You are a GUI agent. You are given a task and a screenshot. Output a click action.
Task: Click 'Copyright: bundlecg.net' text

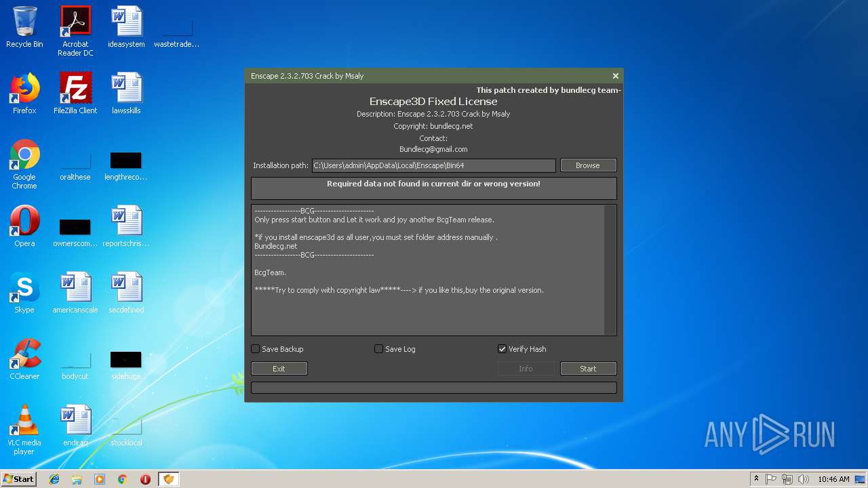(433, 126)
